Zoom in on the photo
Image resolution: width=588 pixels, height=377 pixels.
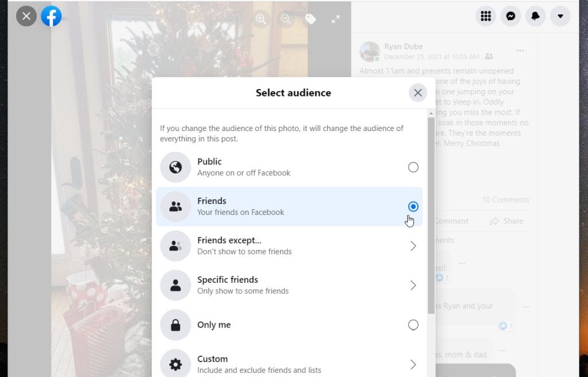(261, 19)
